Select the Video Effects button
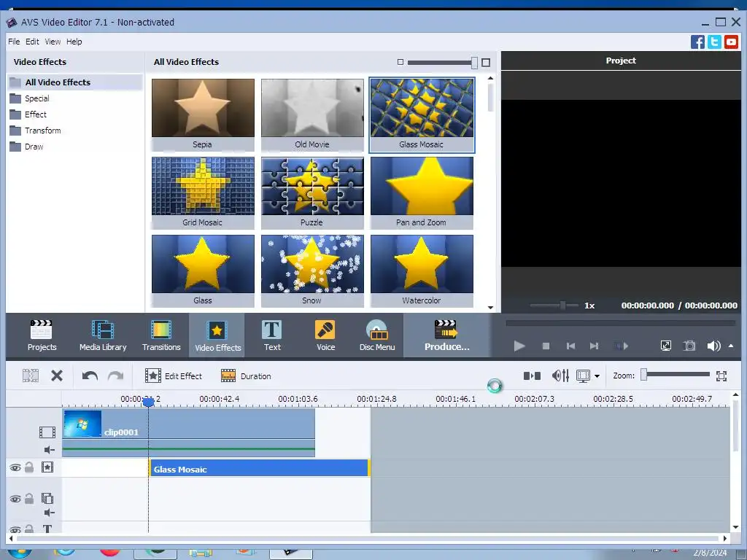Image resolution: width=747 pixels, height=560 pixels. click(x=217, y=335)
